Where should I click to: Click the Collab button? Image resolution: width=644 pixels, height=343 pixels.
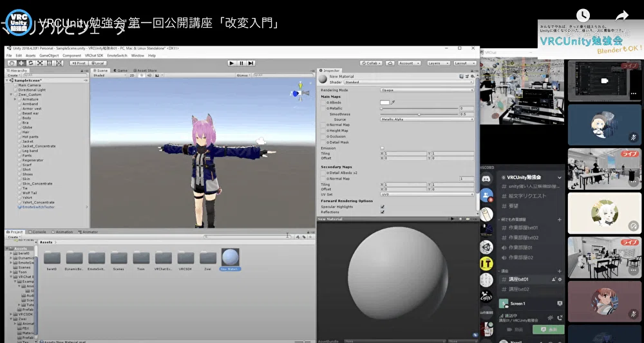pyautogui.click(x=372, y=63)
